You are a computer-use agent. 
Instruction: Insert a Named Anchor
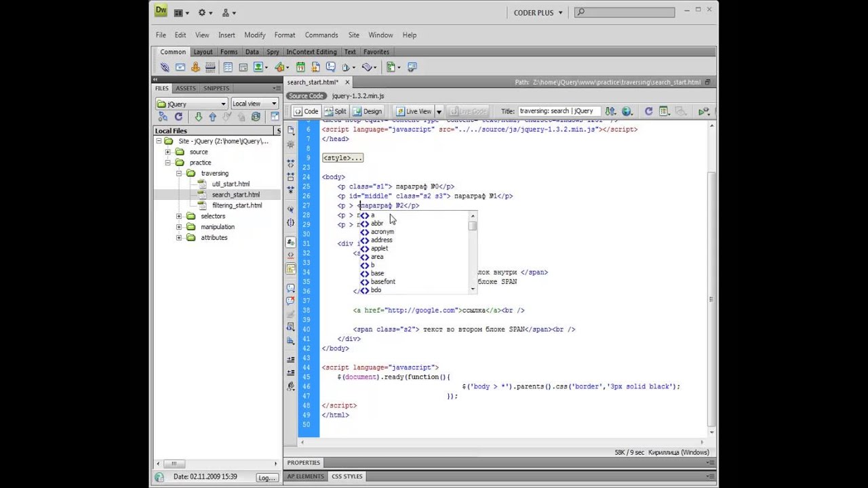coord(195,67)
